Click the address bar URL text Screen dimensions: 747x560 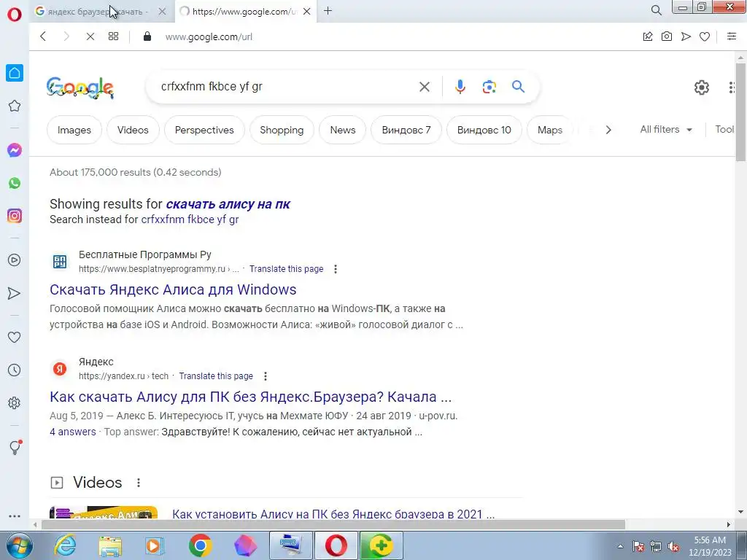[209, 36]
